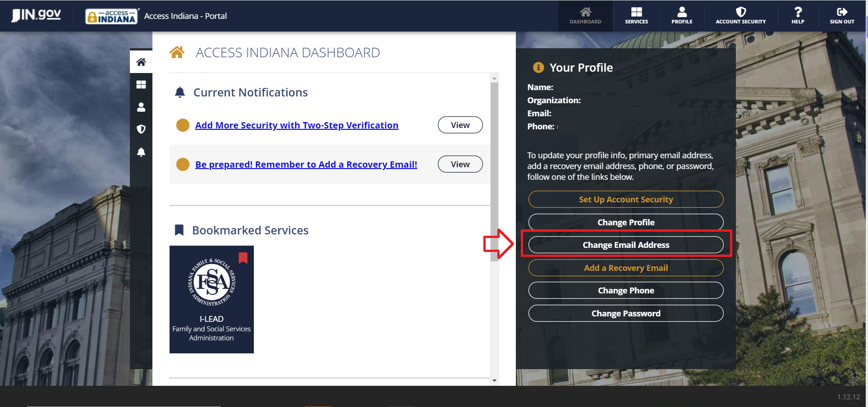Click the home icon in left sidebar
This screenshot has height=407, width=868.
141,62
